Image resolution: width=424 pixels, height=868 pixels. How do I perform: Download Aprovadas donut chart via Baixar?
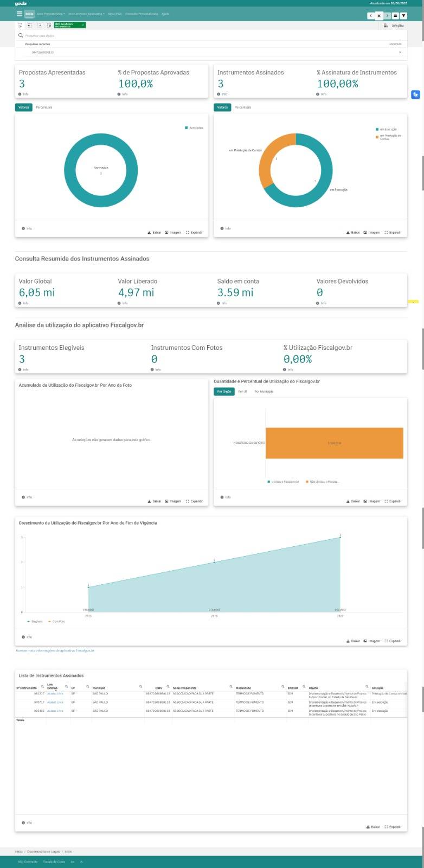click(x=155, y=232)
